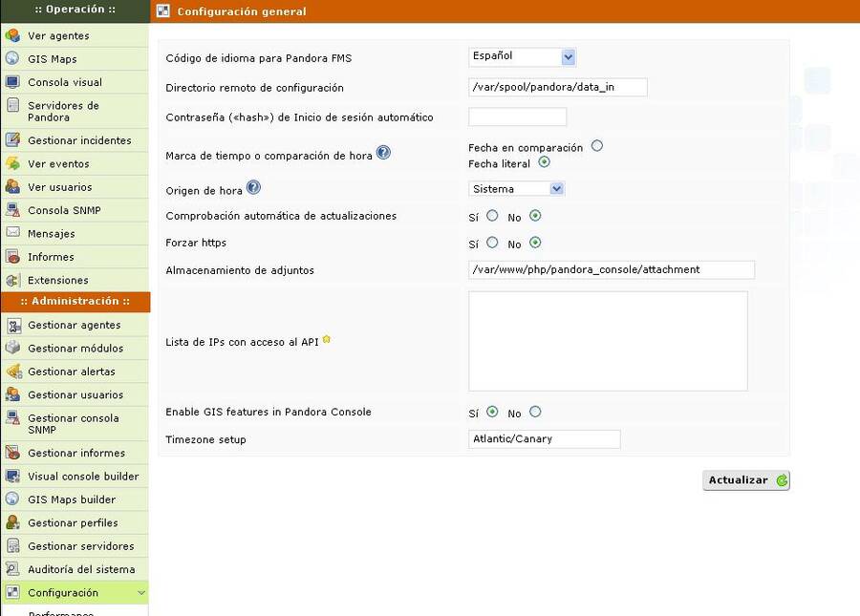Viewport: 860px width, 616px height.
Task: Collapse the Configuración menu arrow
Action: point(141,593)
